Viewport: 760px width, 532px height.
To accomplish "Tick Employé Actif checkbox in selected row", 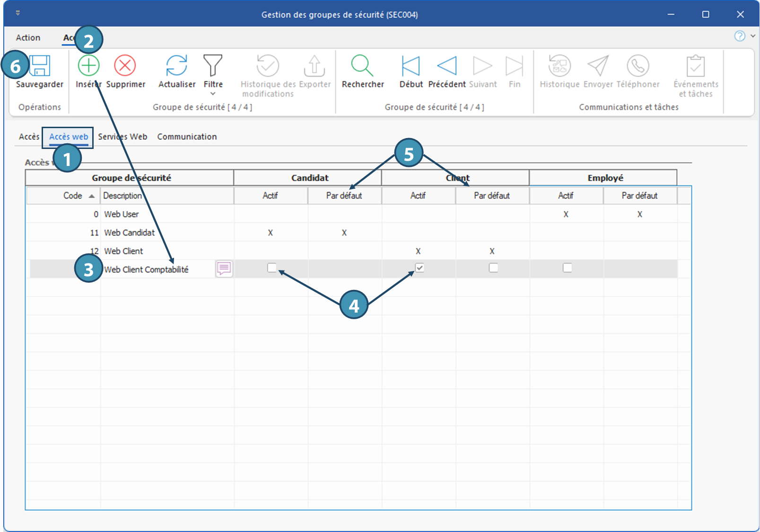I will point(567,268).
